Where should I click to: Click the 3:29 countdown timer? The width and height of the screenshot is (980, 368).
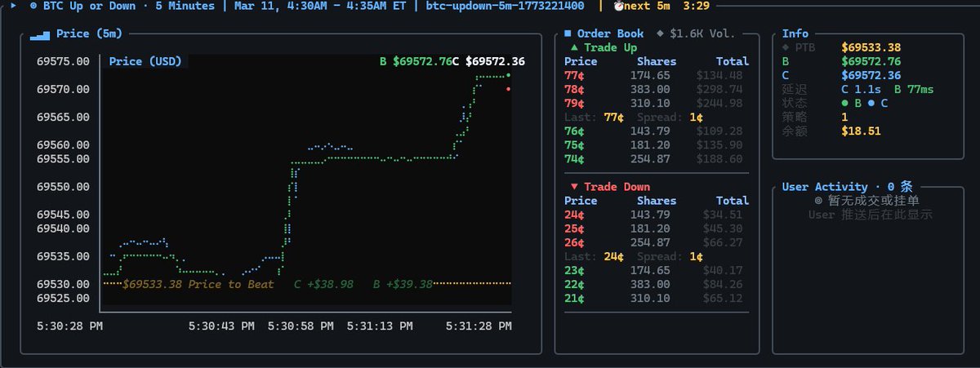tap(696, 6)
